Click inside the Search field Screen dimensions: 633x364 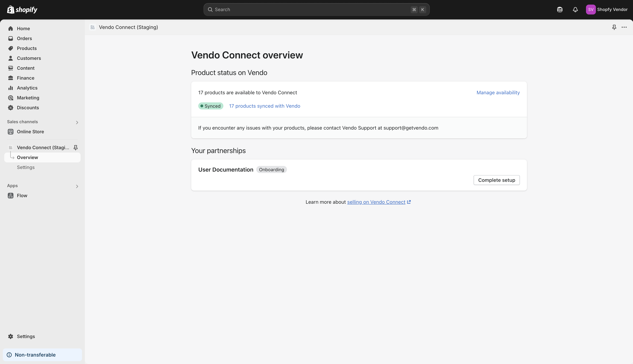pyautogui.click(x=310, y=10)
